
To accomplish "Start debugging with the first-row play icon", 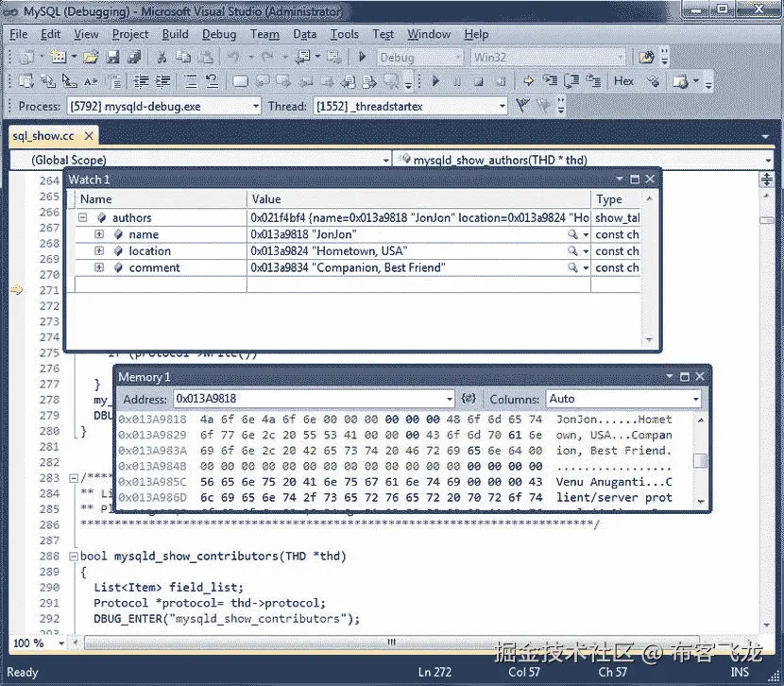I will pos(363,57).
